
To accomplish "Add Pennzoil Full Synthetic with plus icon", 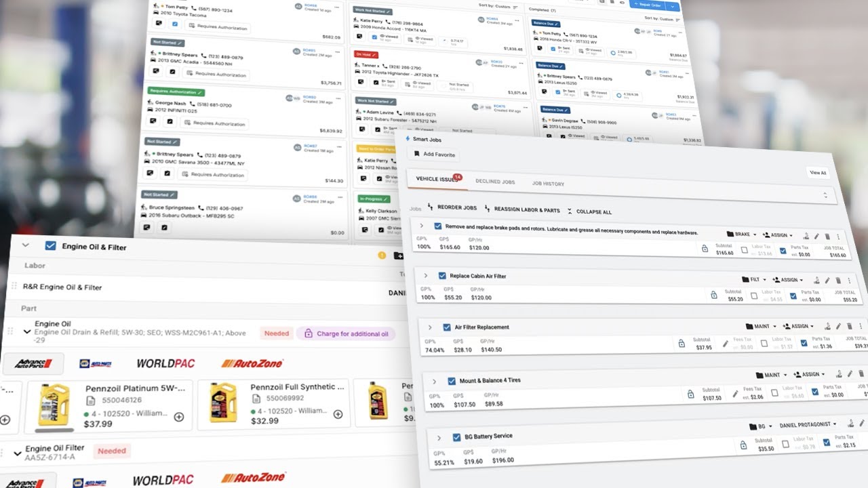I will coord(338,414).
